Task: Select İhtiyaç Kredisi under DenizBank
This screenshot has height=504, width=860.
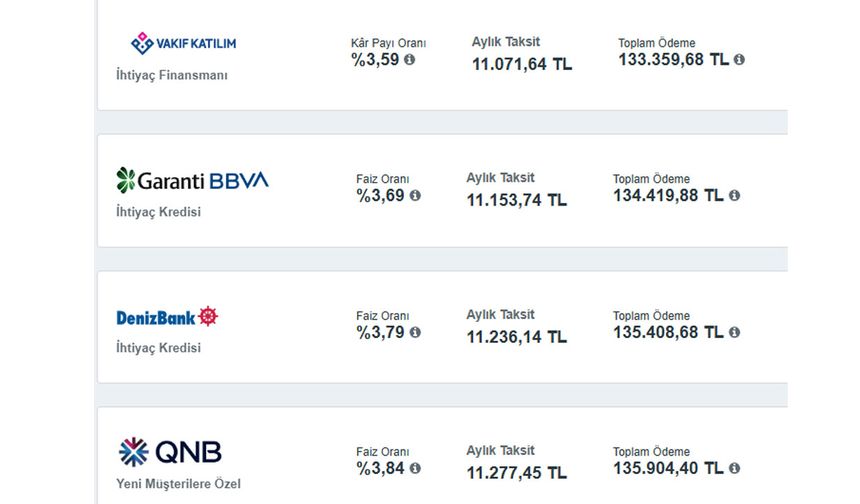Action: 159,348
